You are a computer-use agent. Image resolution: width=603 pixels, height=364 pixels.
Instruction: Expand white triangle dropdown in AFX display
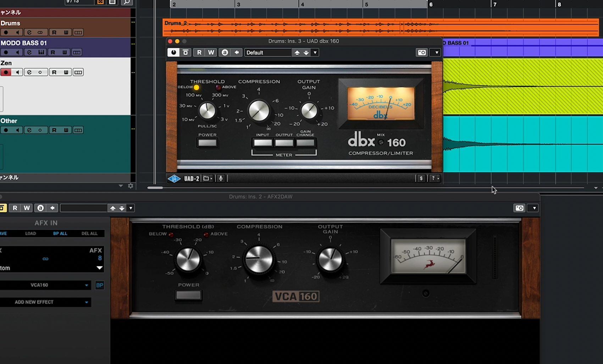coord(100,268)
